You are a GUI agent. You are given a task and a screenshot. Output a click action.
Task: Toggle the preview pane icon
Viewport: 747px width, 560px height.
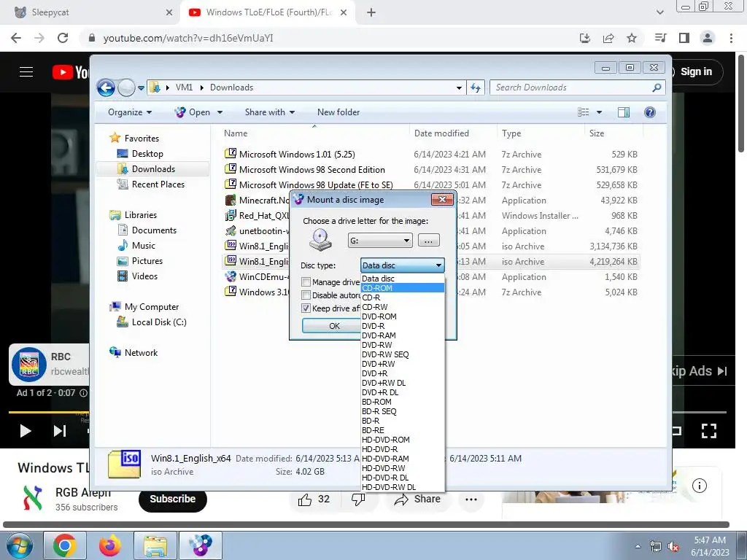coord(624,112)
